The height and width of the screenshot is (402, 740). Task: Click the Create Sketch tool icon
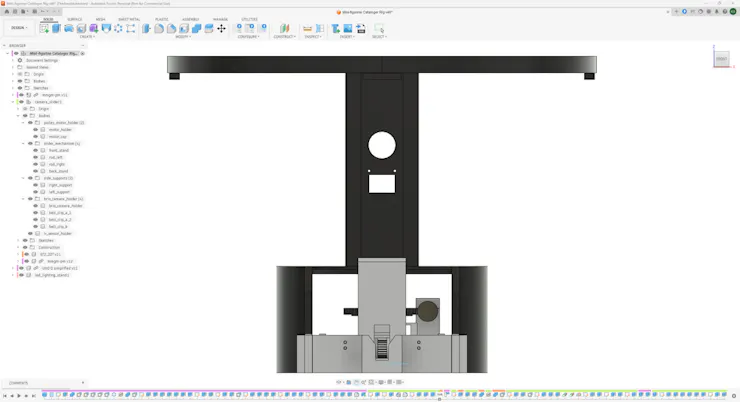[x=44, y=29]
